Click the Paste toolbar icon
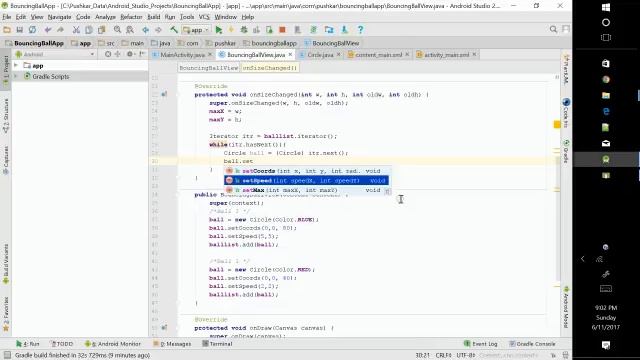This screenshot has width=640, height=360. 101,30
